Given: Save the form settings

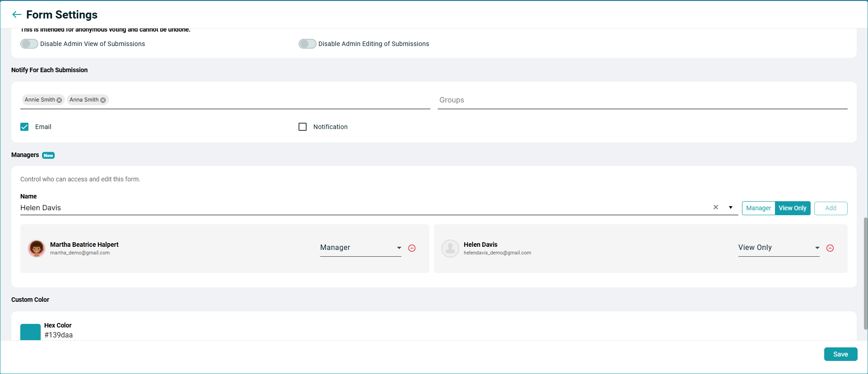Looking at the screenshot, I should tap(841, 354).
